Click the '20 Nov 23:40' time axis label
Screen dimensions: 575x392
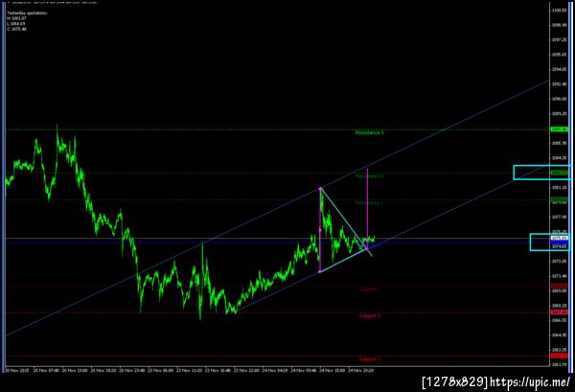point(132,371)
